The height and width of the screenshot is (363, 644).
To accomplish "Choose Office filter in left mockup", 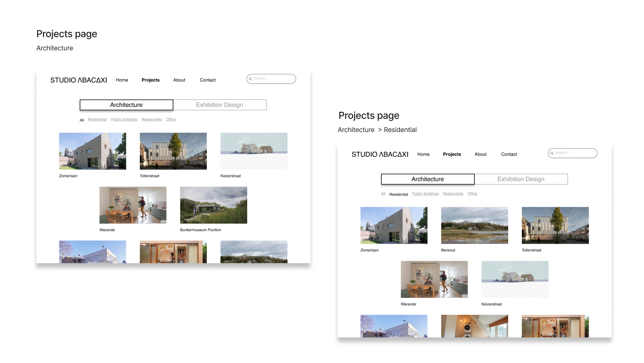I will (x=171, y=120).
